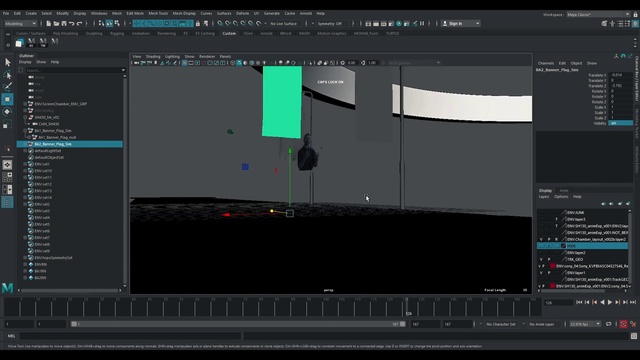Open the No Character Set dropdown

click(502, 324)
